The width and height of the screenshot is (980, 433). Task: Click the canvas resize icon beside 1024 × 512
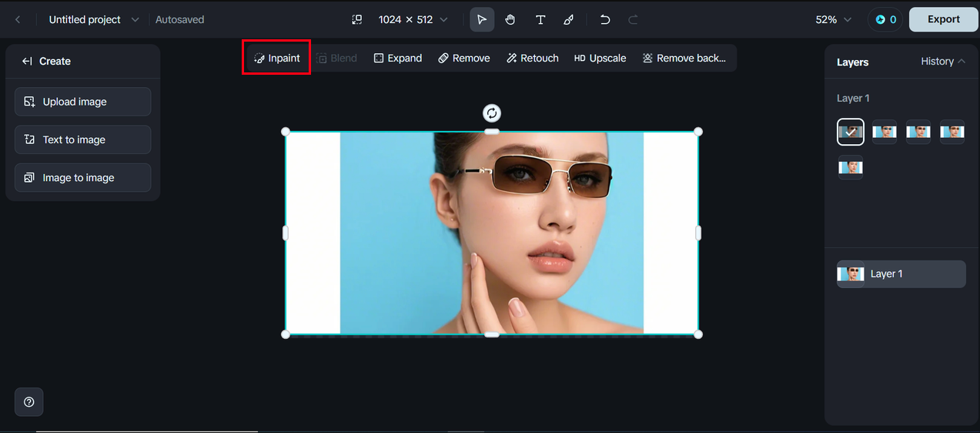coord(356,19)
